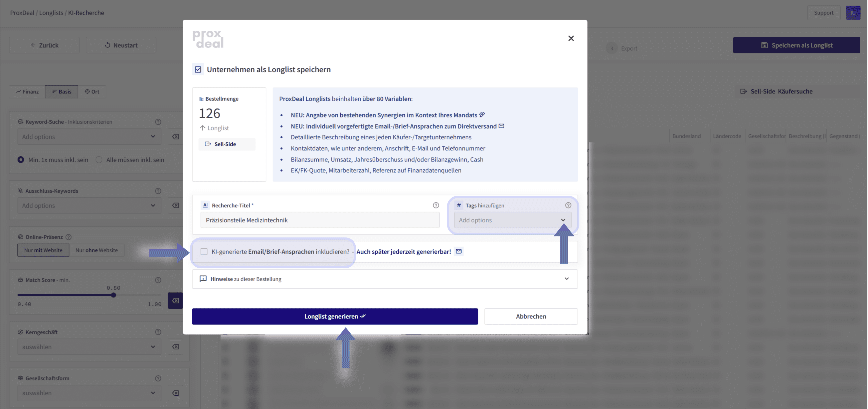
Task: Clear Gesellschaftsform filter with its delete icon
Action: click(x=176, y=393)
